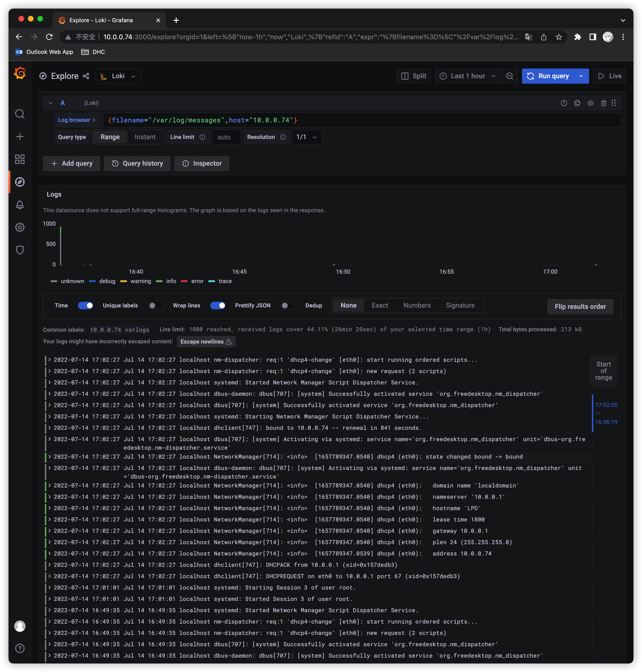Turn on Prettify JSON switch
642x672 pixels.
[x=288, y=305]
